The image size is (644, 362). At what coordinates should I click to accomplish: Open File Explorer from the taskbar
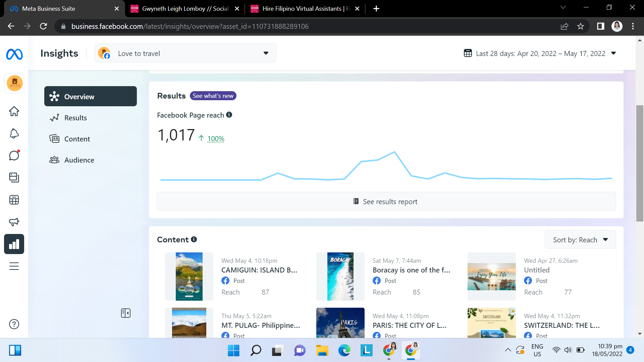(x=322, y=351)
